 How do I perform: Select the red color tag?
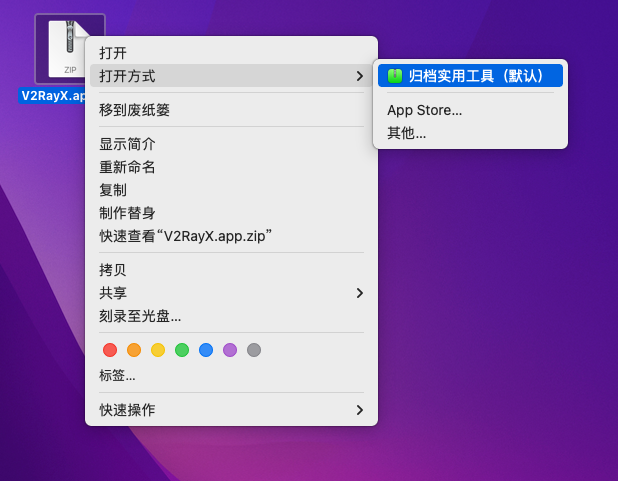point(110,350)
